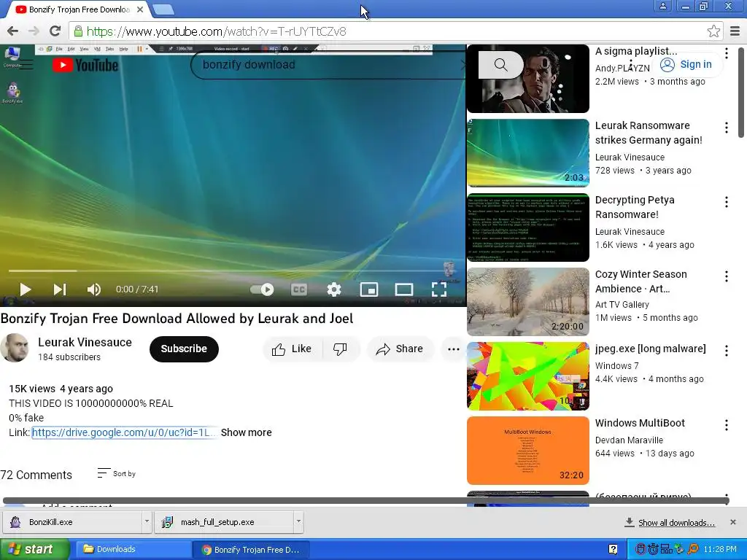Screen dimensions: 747x560
Task: Open mash_full_setup.exe download options arrow
Action: point(298,522)
